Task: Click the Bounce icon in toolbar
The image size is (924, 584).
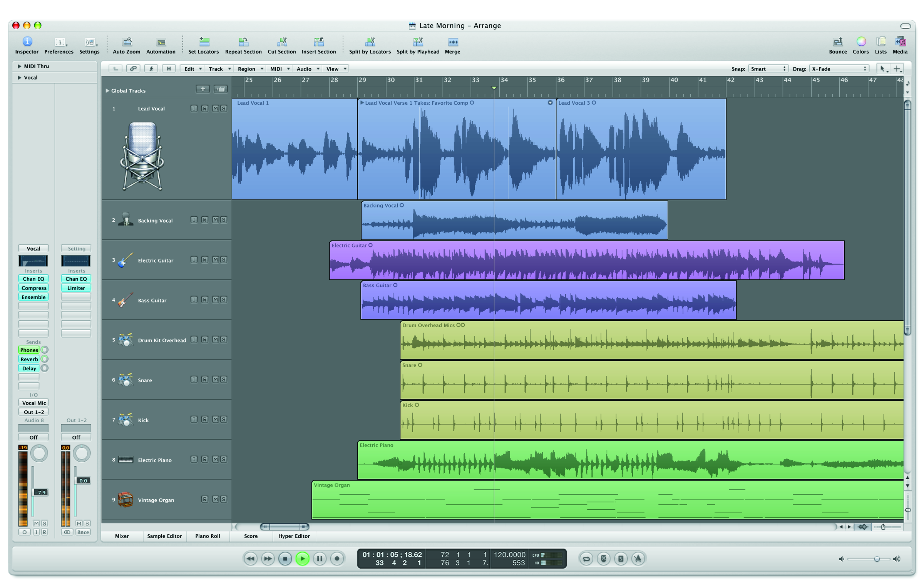Action: tap(838, 42)
